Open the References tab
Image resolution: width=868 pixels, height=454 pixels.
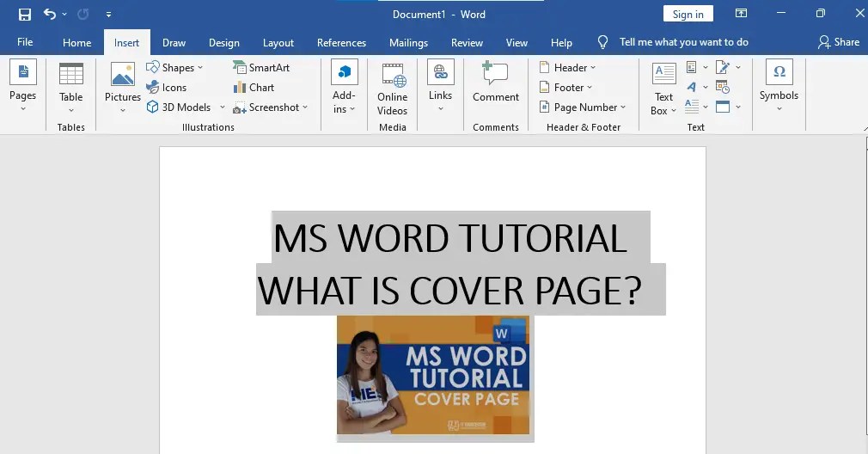[341, 43]
